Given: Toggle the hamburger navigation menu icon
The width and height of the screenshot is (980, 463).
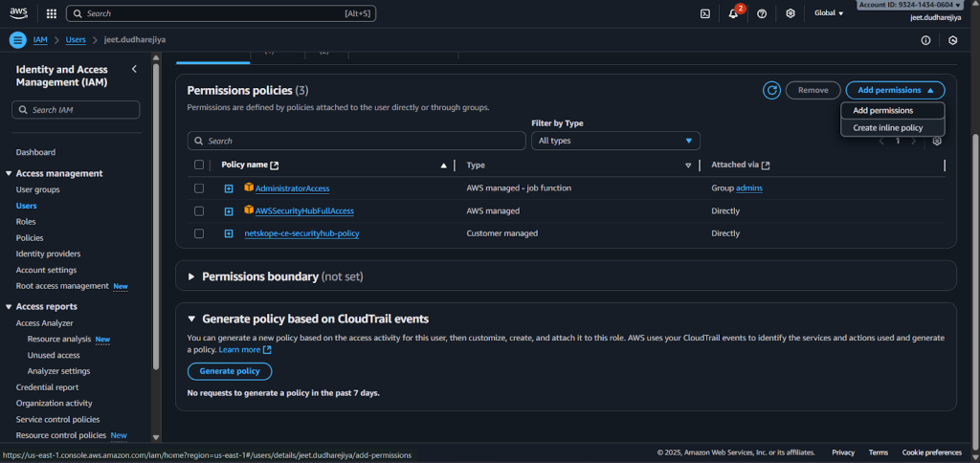Looking at the screenshot, I should click(x=17, y=40).
